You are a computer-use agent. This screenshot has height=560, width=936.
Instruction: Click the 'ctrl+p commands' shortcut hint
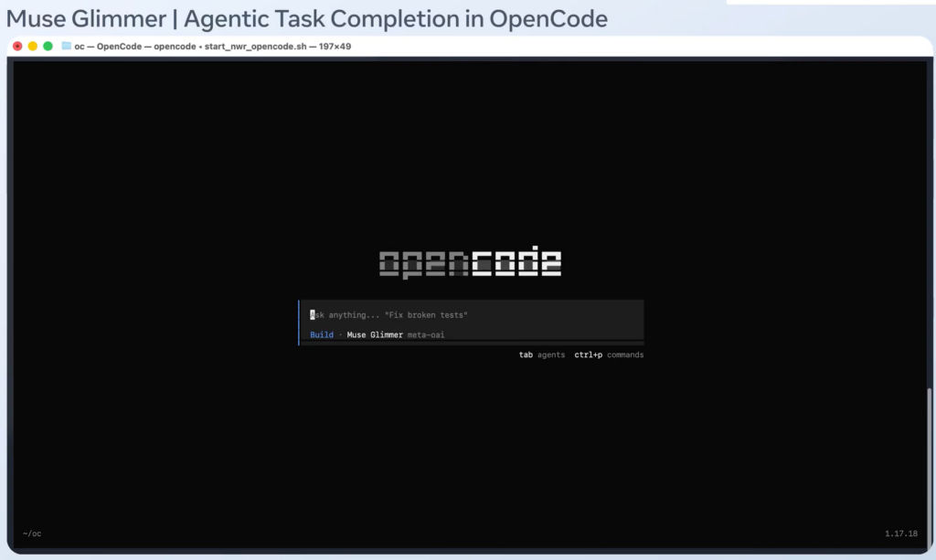pyautogui.click(x=609, y=354)
